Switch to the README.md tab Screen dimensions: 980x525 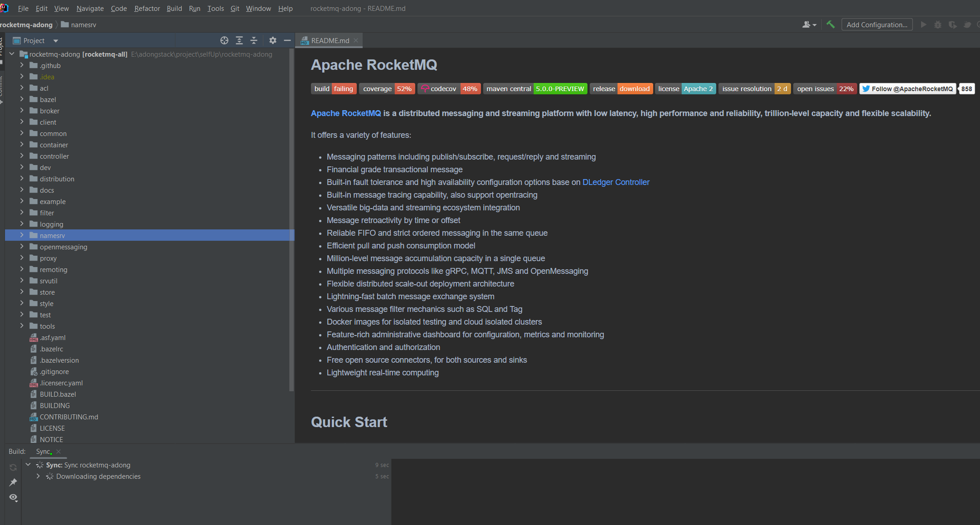pyautogui.click(x=330, y=40)
